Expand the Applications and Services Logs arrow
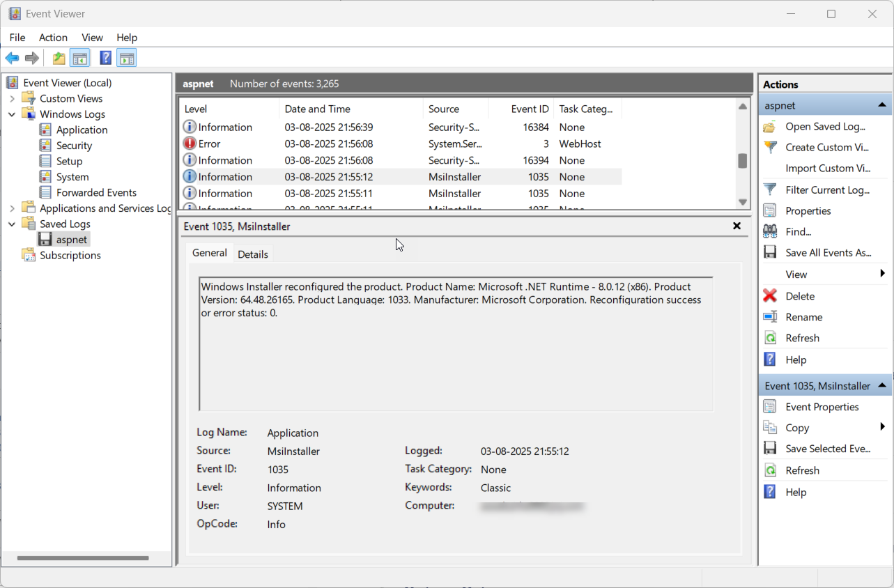The height and width of the screenshot is (588, 894). coord(12,208)
